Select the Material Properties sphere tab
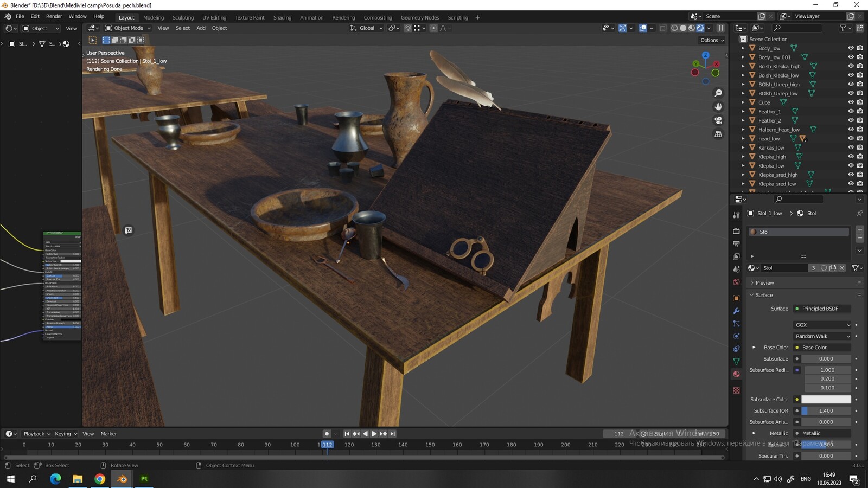Screen dimensions: 868x488 click(736, 374)
